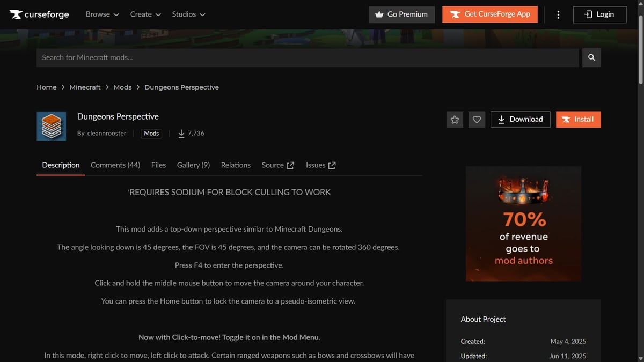Bookmark the mod with the star icon
Screen dimensions: 644x362
455,119
